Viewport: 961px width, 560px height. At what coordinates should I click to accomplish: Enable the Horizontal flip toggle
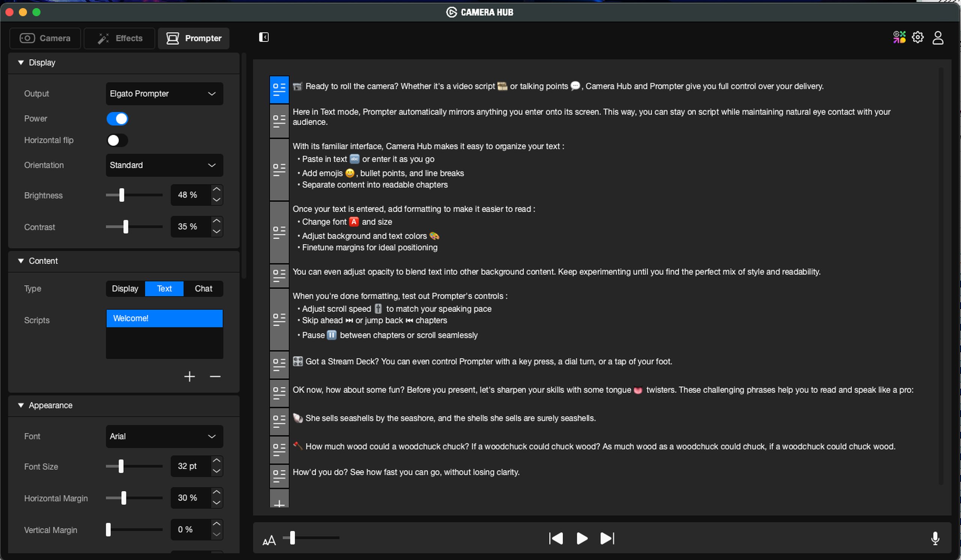tap(117, 140)
